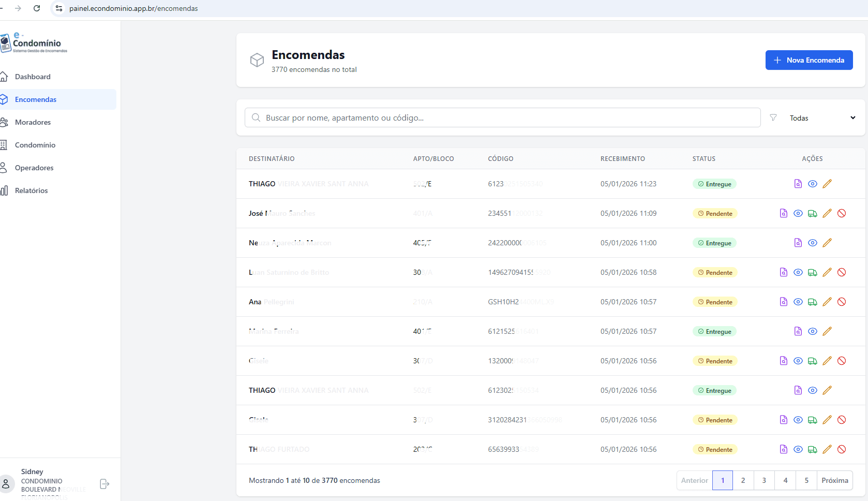Click the eye icon in the last row
The width and height of the screenshot is (868, 501).
(798, 449)
